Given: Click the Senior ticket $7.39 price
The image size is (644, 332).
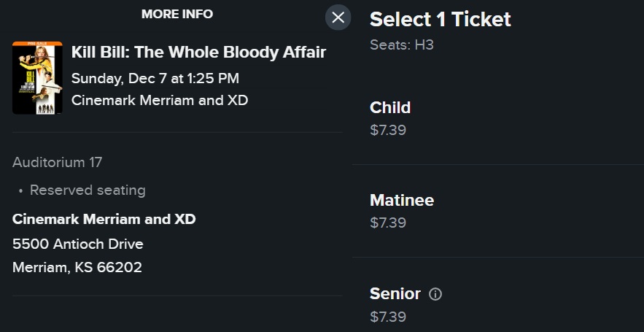Looking at the screenshot, I should 388,317.
